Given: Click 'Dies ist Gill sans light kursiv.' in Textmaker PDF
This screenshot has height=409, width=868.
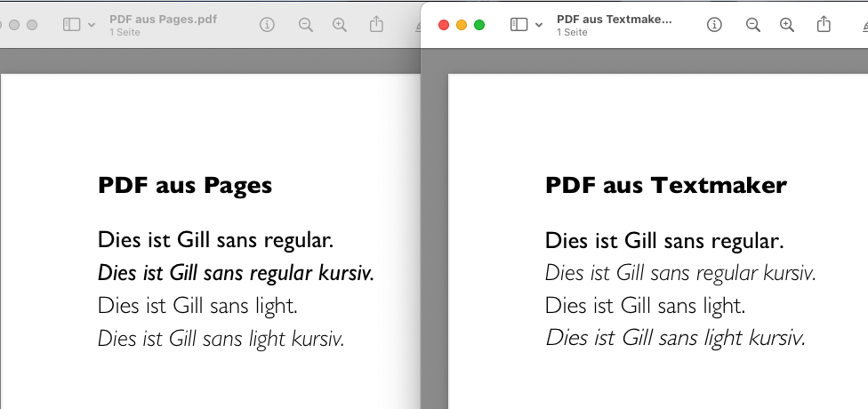Looking at the screenshot, I should pos(676,338).
